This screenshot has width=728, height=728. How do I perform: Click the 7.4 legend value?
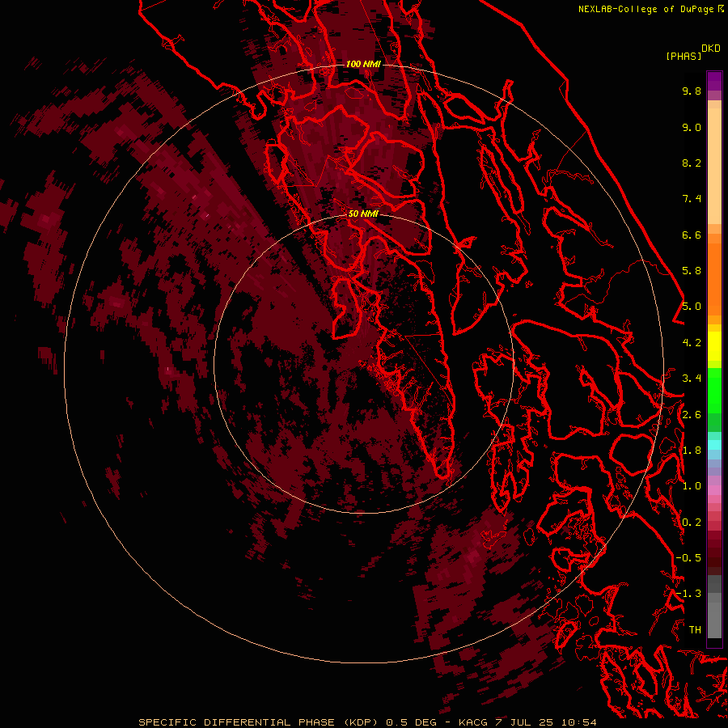pos(692,199)
